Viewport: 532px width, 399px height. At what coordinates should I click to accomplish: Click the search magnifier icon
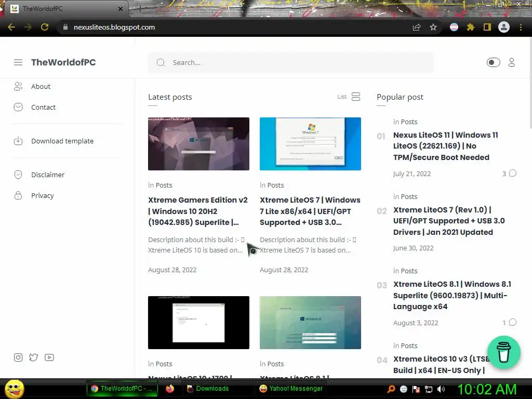[161, 62]
